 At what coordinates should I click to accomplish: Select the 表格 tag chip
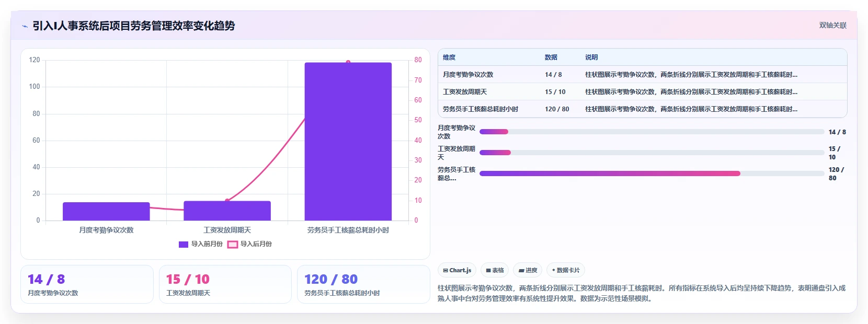point(495,270)
